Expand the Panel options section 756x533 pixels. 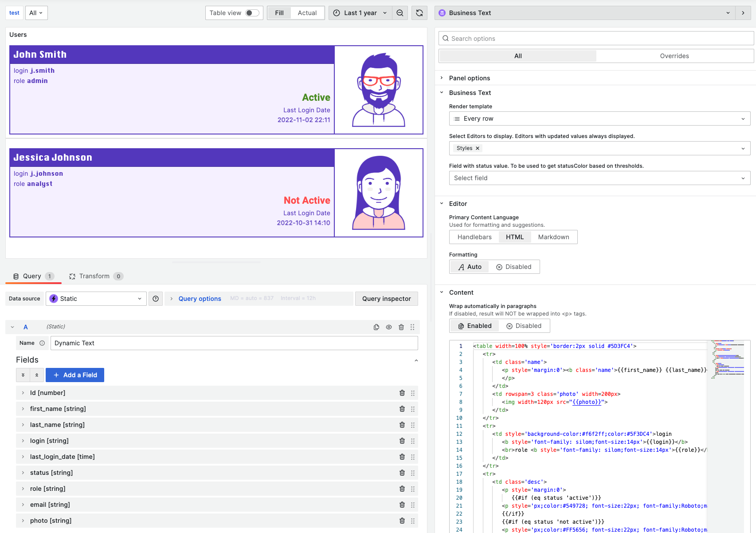[x=470, y=78]
